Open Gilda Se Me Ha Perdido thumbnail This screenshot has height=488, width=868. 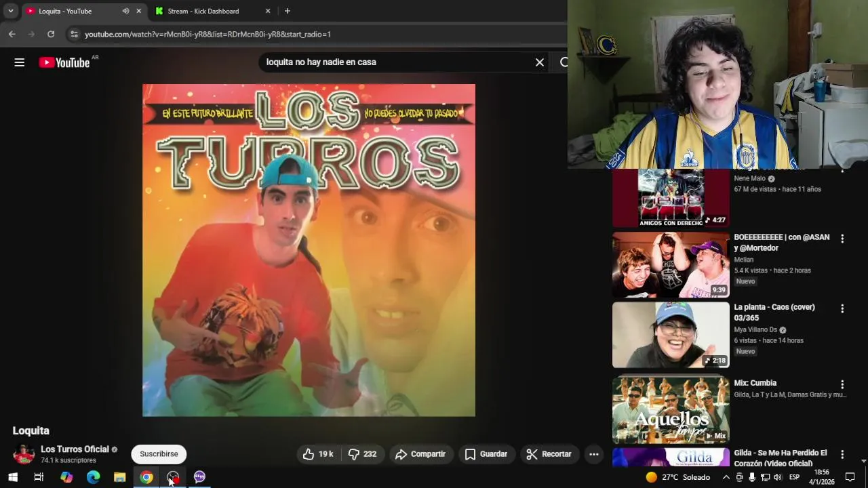pos(671,457)
